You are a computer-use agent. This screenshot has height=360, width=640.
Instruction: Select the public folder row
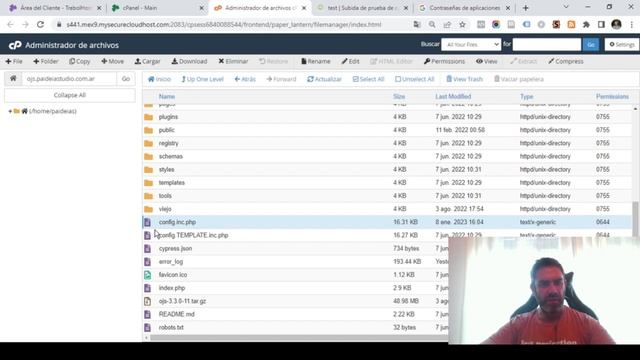pyautogui.click(x=387, y=130)
